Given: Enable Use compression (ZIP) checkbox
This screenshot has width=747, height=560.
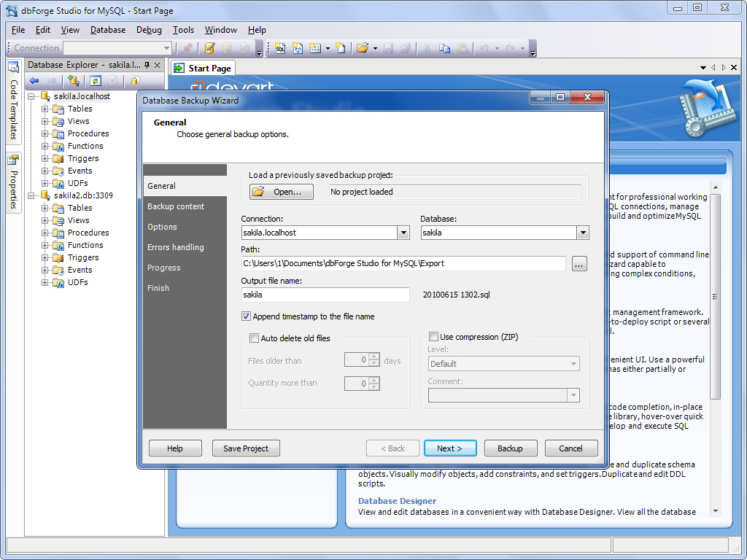Looking at the screenshot, I should click(x=433, y=337).
